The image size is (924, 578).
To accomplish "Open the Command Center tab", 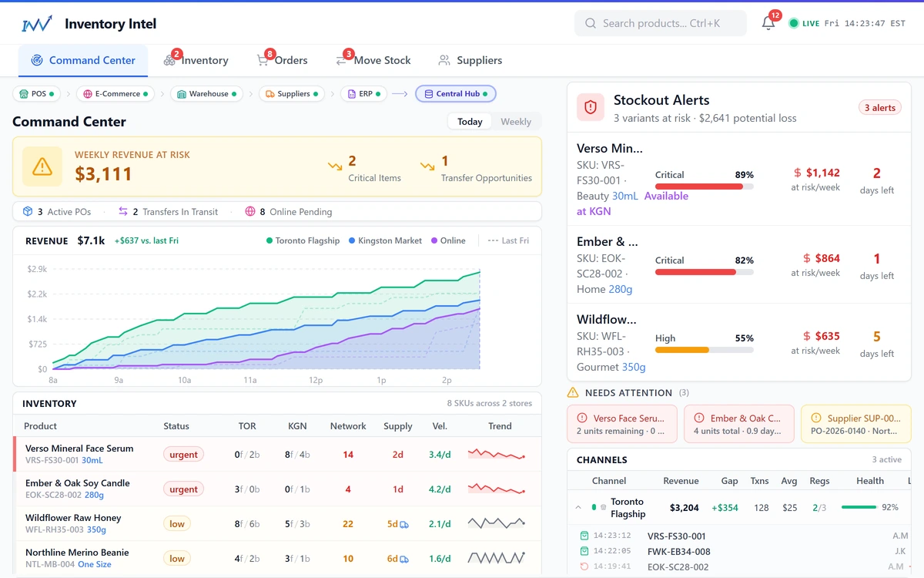I will (x=83, y=60).
